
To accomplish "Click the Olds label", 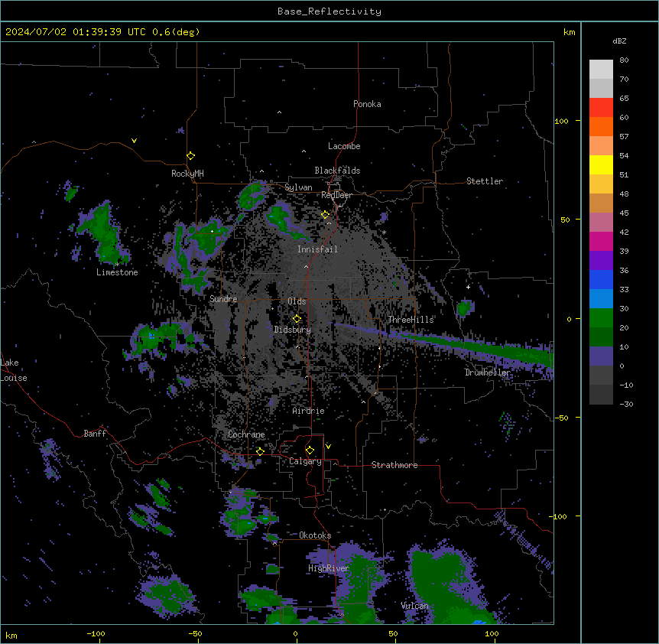I will (297, 301).
